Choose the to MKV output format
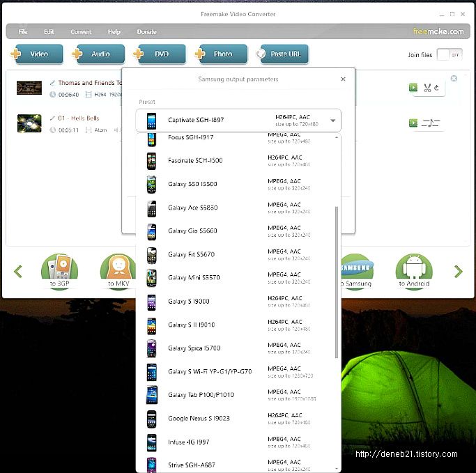Viewport: 476px width, 473px height. (118, 272)
